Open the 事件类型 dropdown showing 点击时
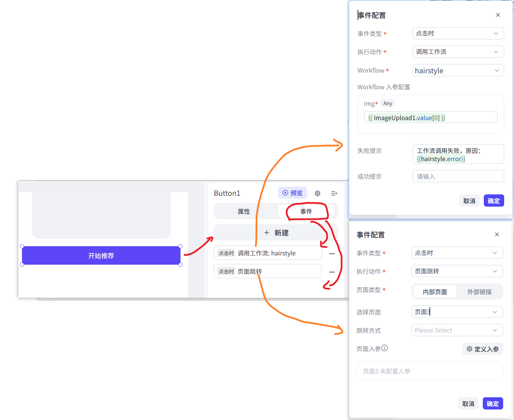This screenshot has height=420, width=514. click(x=458, y=33)
